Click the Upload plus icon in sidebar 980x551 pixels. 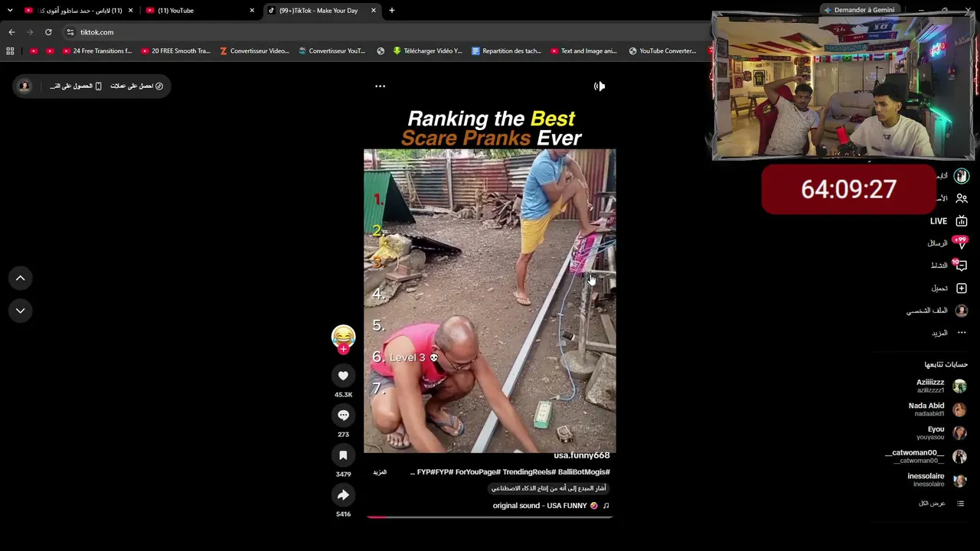tap(962, 289)
